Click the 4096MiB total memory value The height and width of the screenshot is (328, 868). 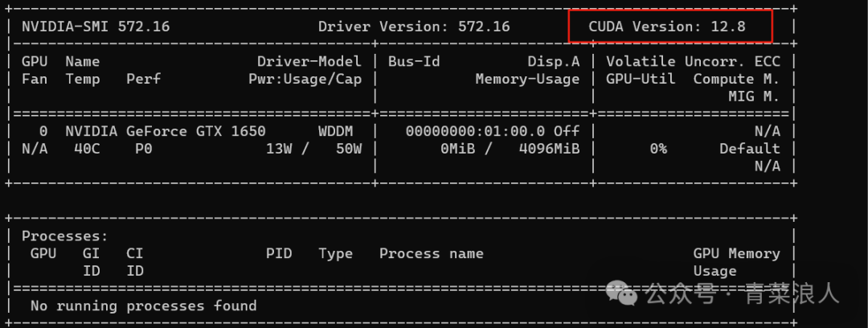549,149
